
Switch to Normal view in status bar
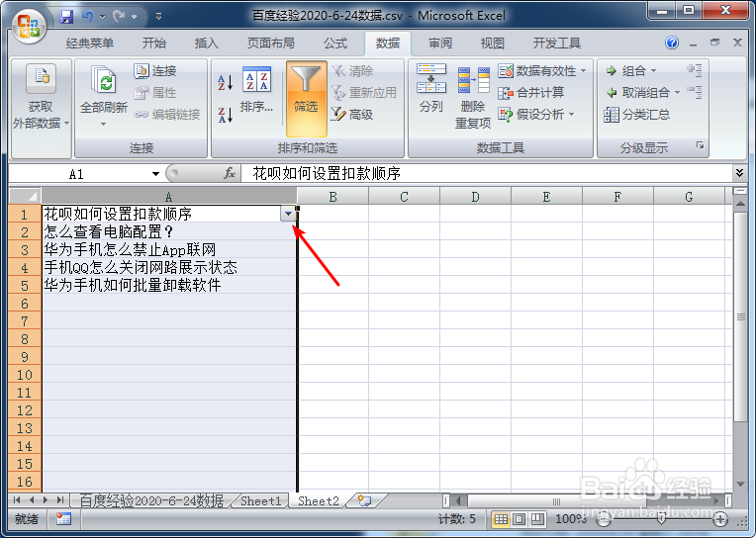point(501,519)
